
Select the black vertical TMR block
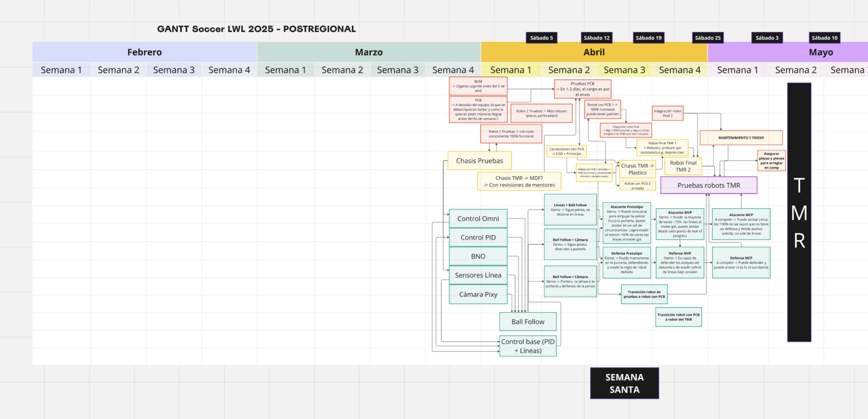coord(799,212)
